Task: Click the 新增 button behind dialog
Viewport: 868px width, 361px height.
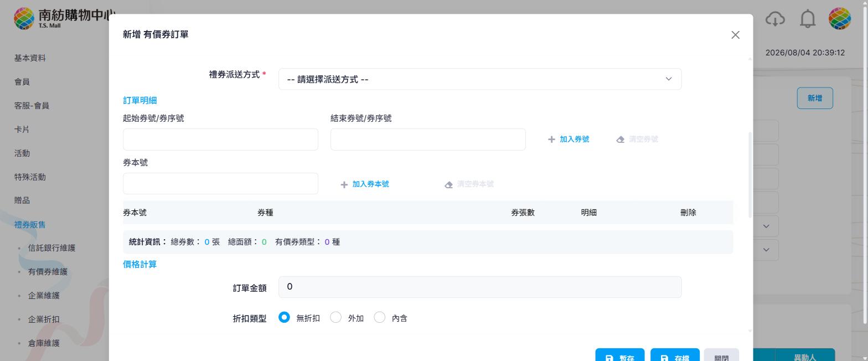Action: click(x=815, y=98)
